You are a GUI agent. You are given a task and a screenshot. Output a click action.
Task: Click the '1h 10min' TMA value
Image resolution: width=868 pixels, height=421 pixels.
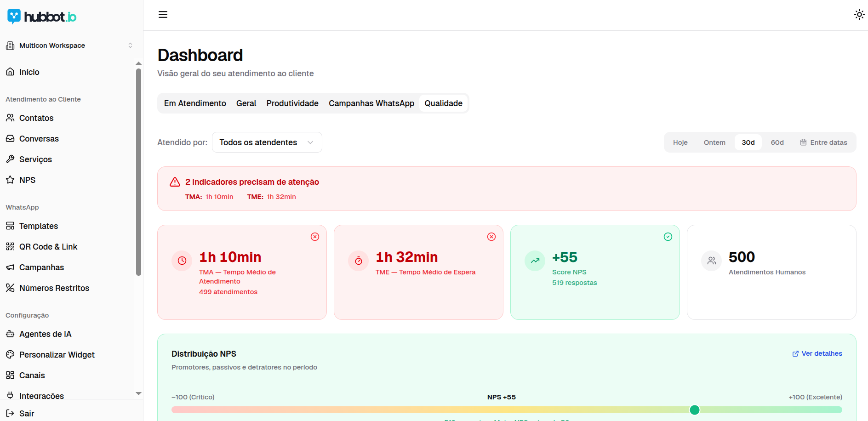pyautogui.click(x=230, y=257)
